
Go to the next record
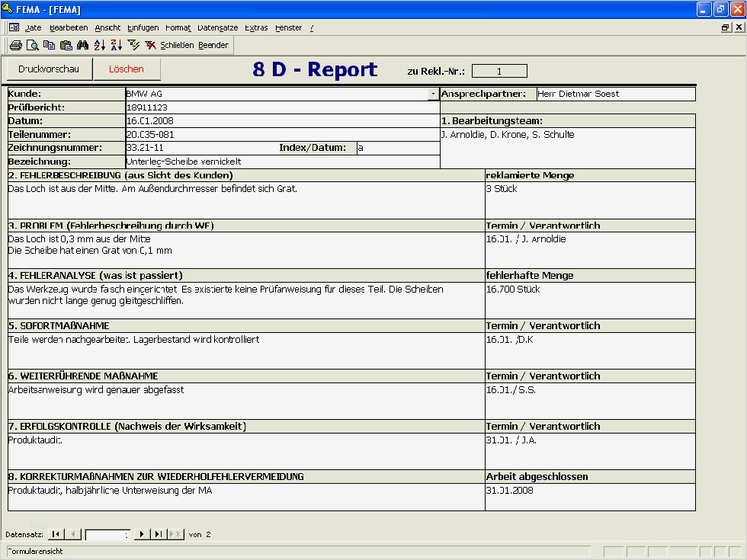[x=141, y=534]
